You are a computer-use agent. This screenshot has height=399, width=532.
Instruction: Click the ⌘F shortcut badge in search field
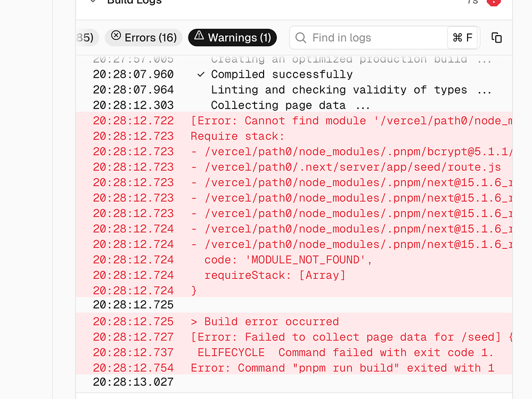point(463,37)
